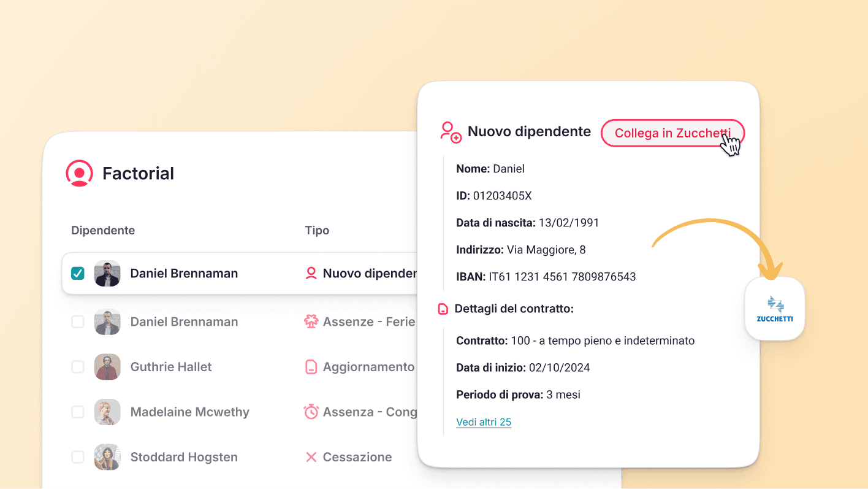Select the palm tree icon for Assenze - Ferie

coord(312,321)
